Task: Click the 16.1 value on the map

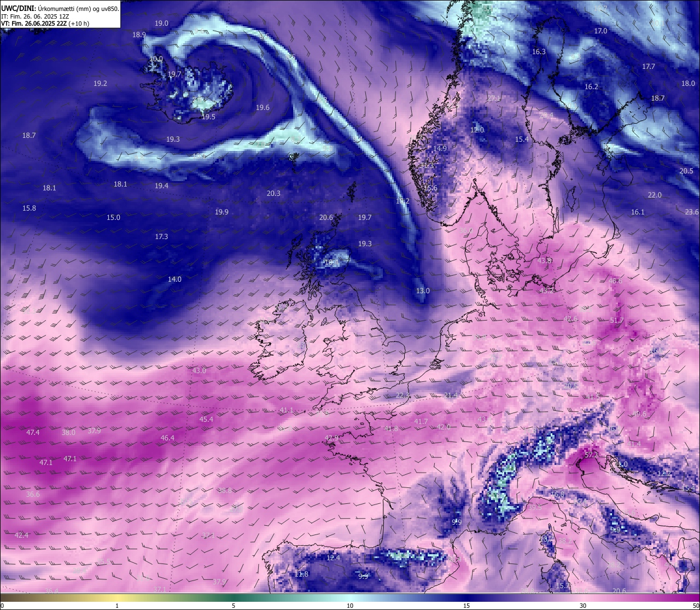Action: [x=638, y=212]
